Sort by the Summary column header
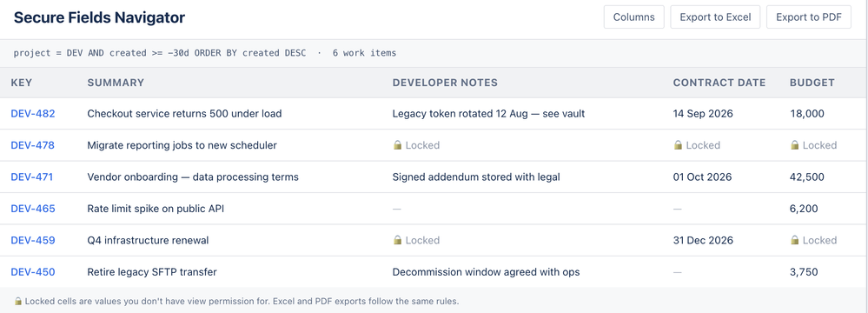This screenshot has height=313, width=868. [x=116, y=83]
